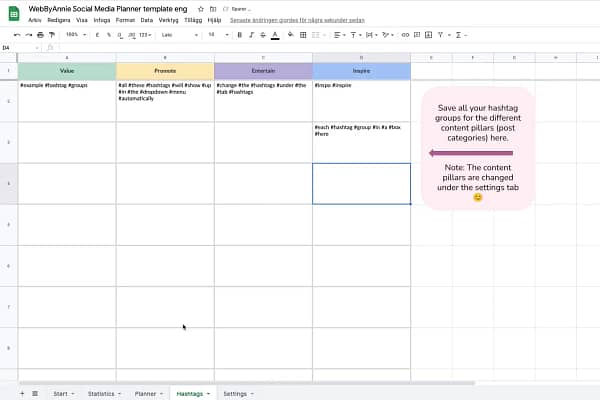The image size is (600, 400).
Task: Open the move-to-folder icon beside the title
Action: pyautogui.click(x=213, y=9)
